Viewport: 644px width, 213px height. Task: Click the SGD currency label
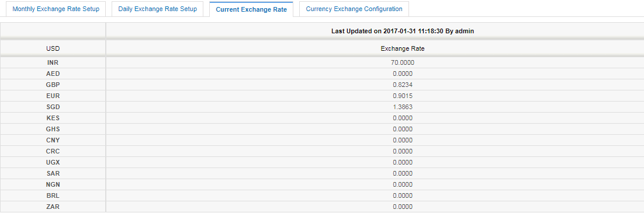click(x=53, y=107)
